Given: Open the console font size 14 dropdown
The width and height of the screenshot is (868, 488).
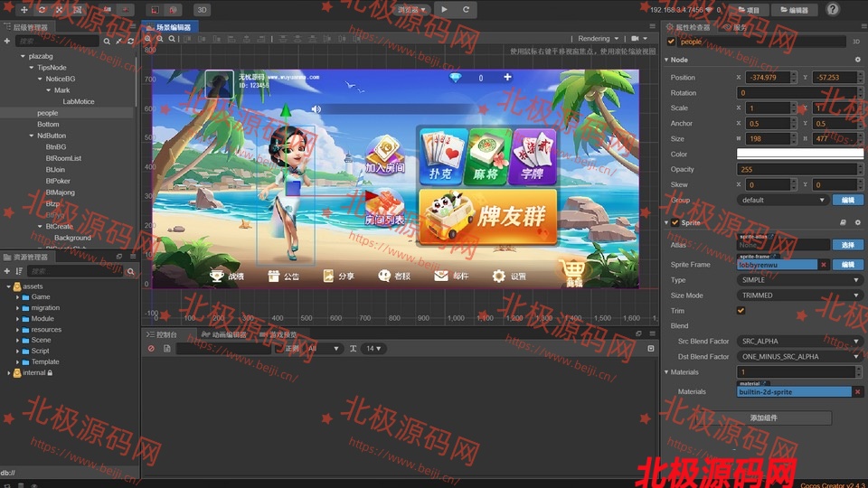Looking at the screenshot, I should pos(373,349).
